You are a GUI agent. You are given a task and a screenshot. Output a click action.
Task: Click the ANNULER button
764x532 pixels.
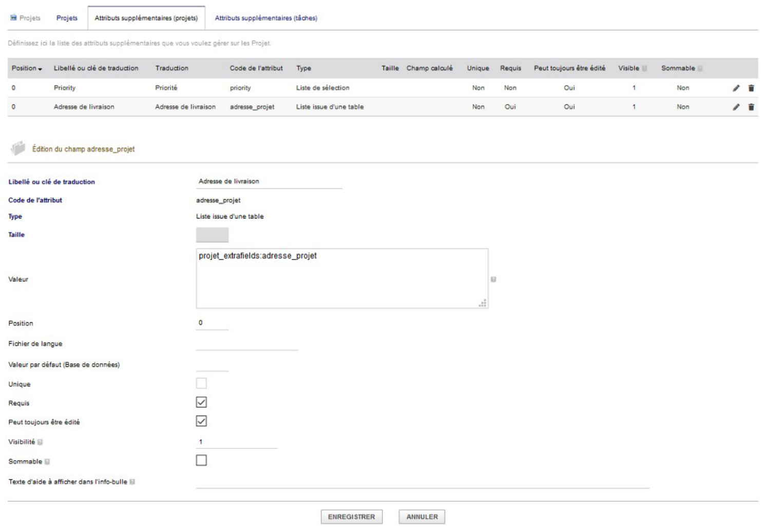(x=422, y=517)
